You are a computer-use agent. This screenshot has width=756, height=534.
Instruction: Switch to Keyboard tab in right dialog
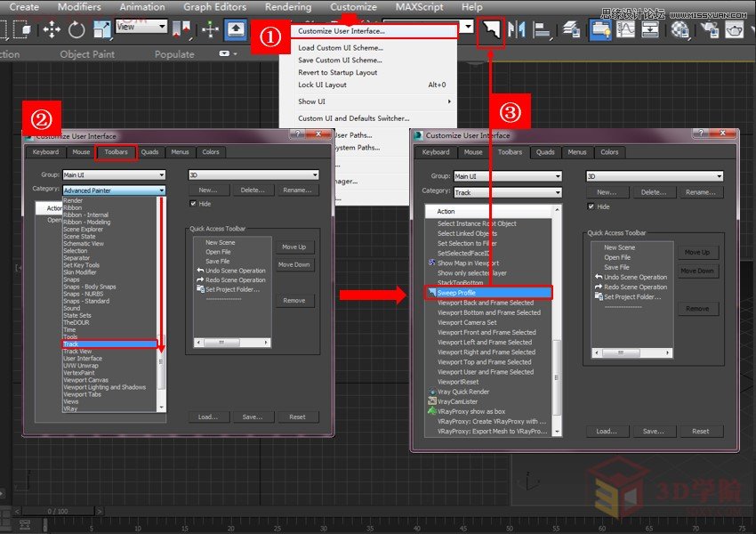(436, 152)
